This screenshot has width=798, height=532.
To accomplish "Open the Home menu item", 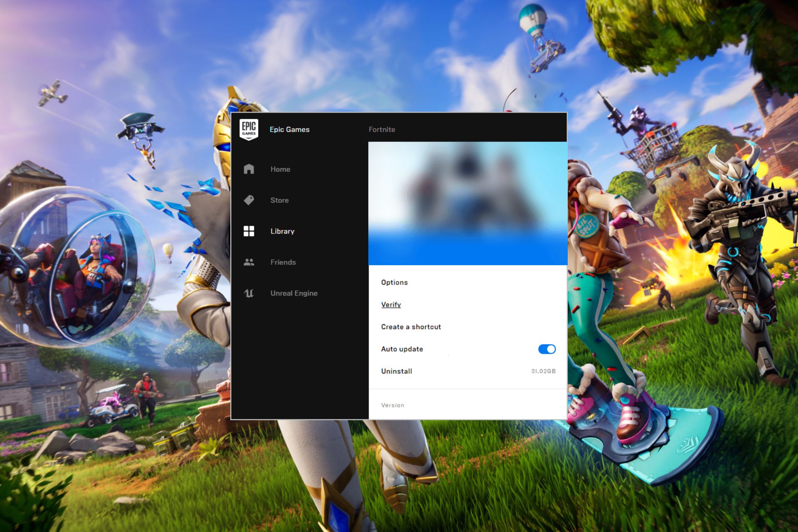I will (x=280, y=169).
